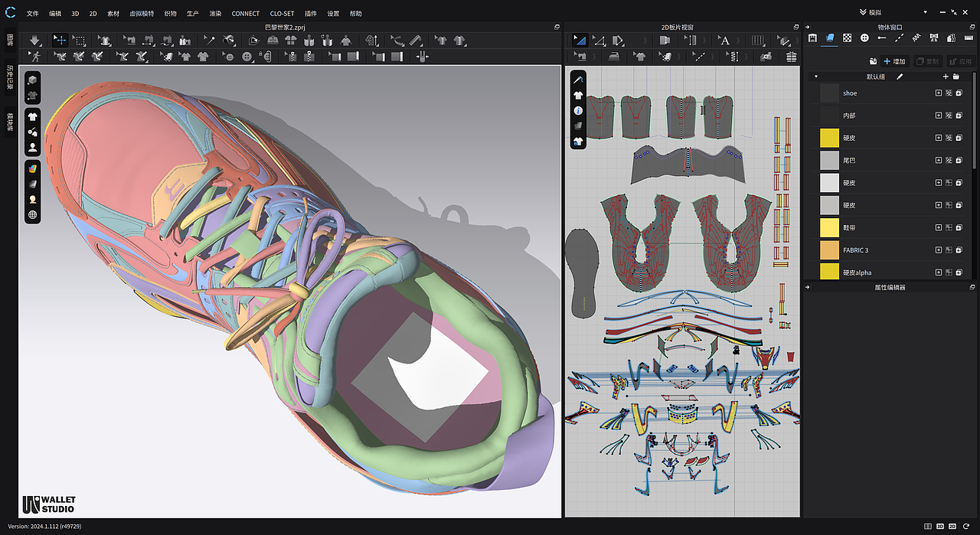
Task: Click the new folder icon in 默认组 header
Action: click(956, 77)
